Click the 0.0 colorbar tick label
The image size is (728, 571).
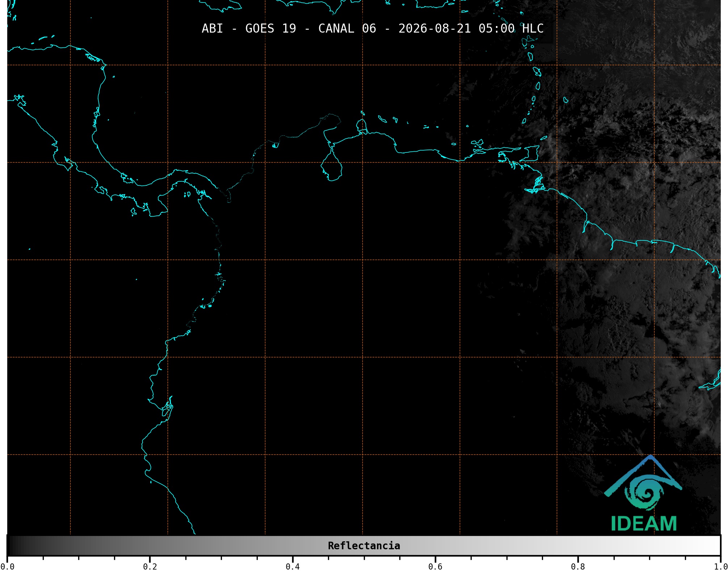7,566
